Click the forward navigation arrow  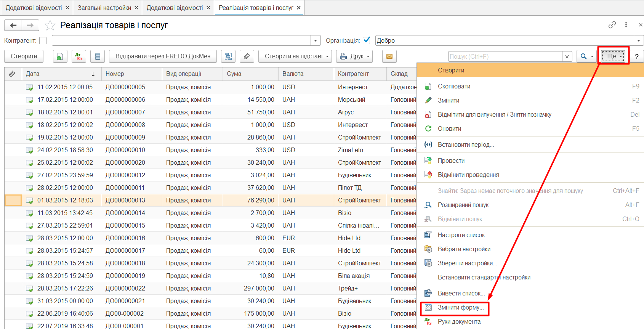pyautogui.click(x=30, y=26)
